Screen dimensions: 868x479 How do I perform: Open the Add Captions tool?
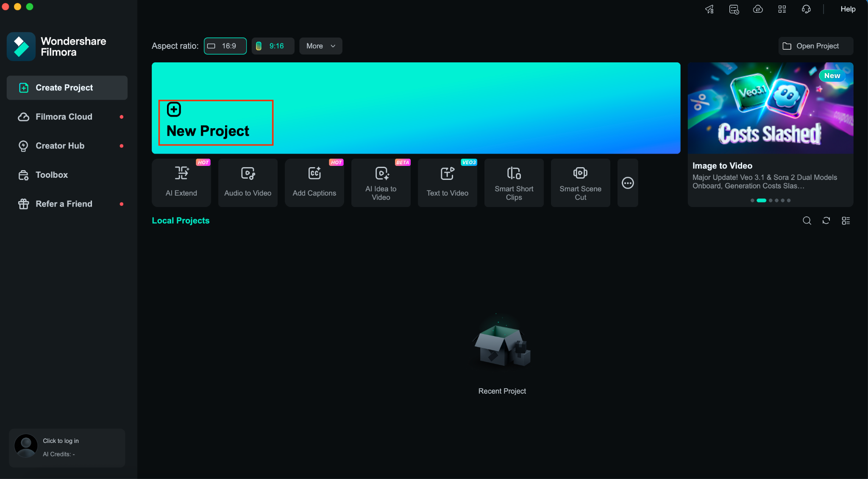pyautogui.click(x=314, y=183)
